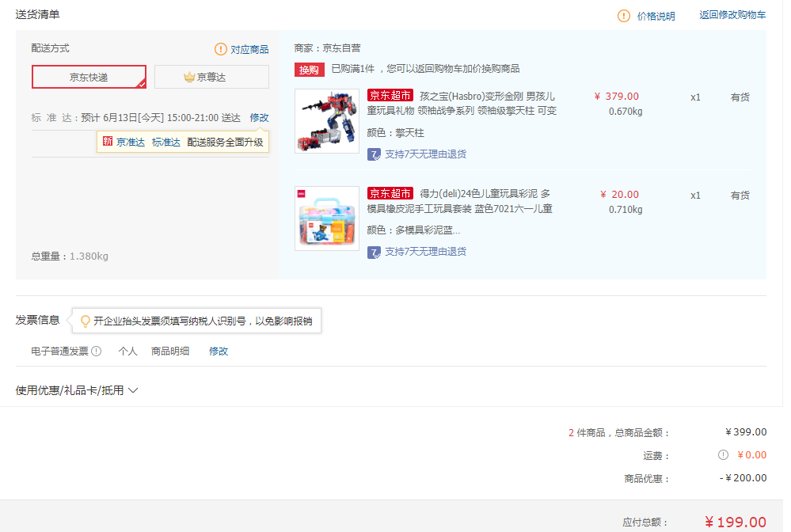Click the info icon beside 对应商品
Screen dimensions: 791x532
[x=220, y=49]
